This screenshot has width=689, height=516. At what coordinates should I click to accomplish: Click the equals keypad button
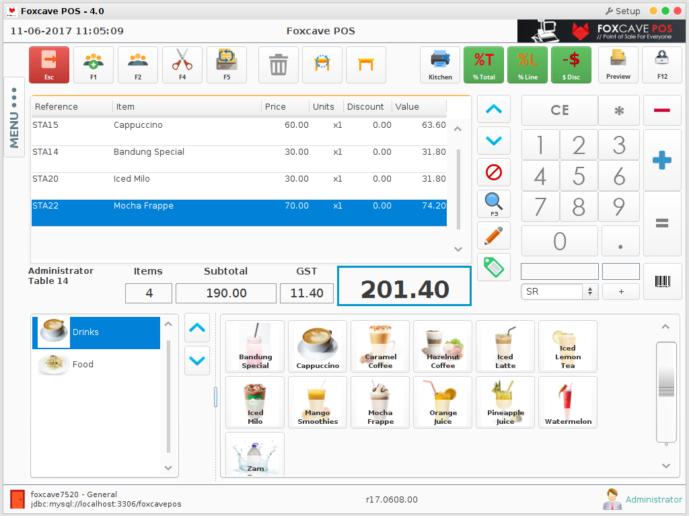662,224
